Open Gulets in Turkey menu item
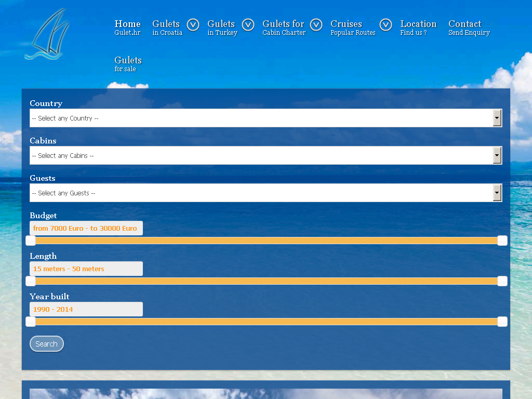This screenshot has width=532, height=399. [x=222, y=28]
